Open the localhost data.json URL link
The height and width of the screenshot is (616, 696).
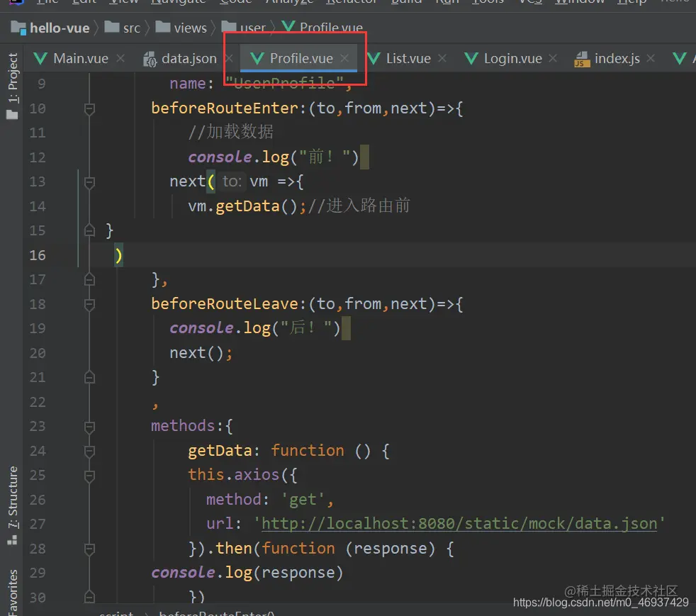pos(459,524)
